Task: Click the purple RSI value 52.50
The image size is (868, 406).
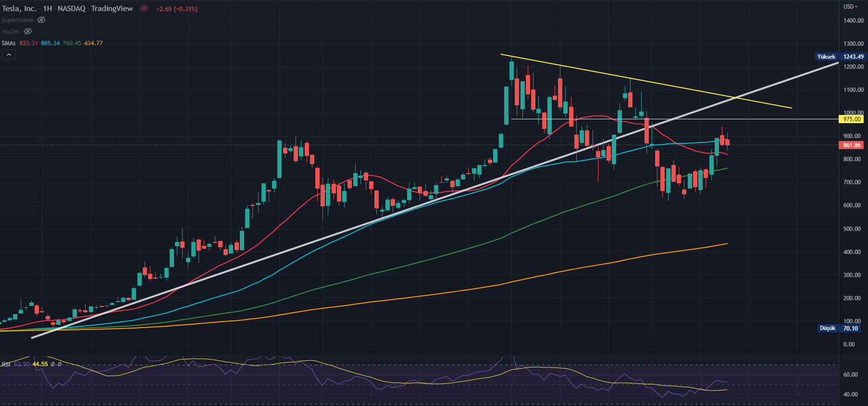Action: point(22,364)
